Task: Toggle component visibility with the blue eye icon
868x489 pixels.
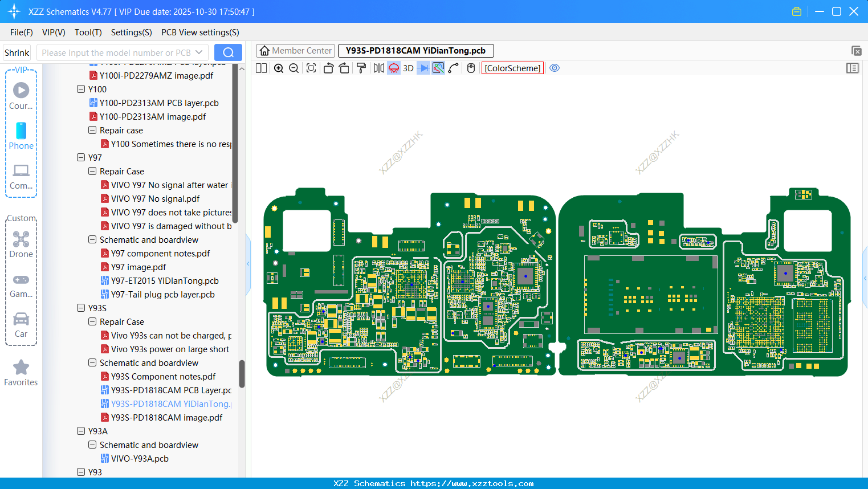Action: 555,68
